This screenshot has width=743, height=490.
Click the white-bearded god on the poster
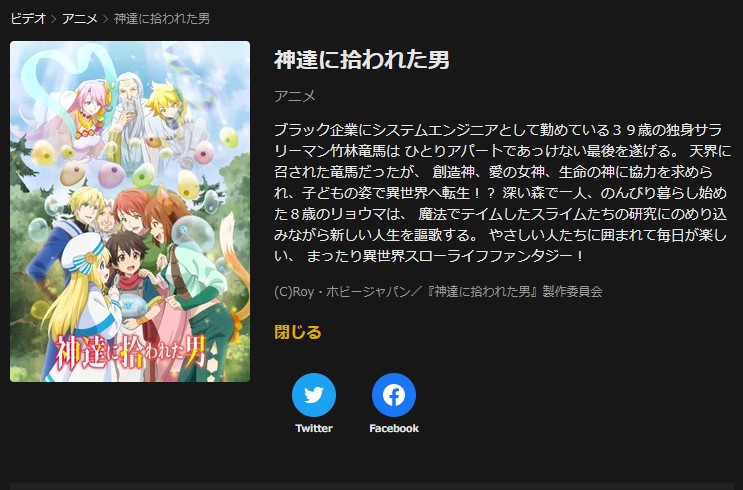tap(129, 114)
